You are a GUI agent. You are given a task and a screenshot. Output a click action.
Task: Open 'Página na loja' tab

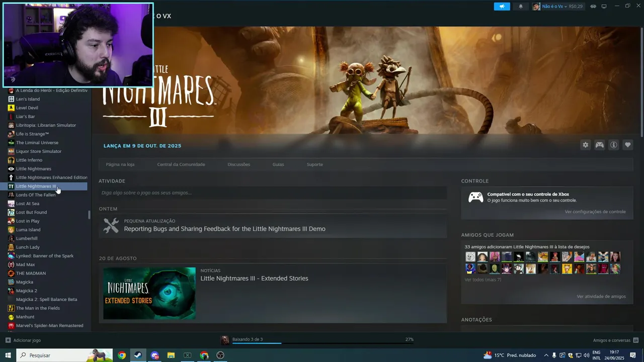pos(120,164)
